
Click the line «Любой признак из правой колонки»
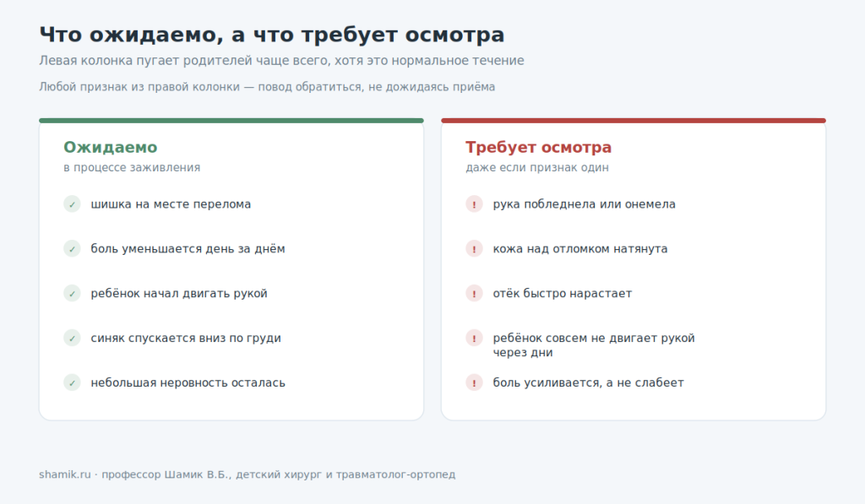click(x=267, y=87)
